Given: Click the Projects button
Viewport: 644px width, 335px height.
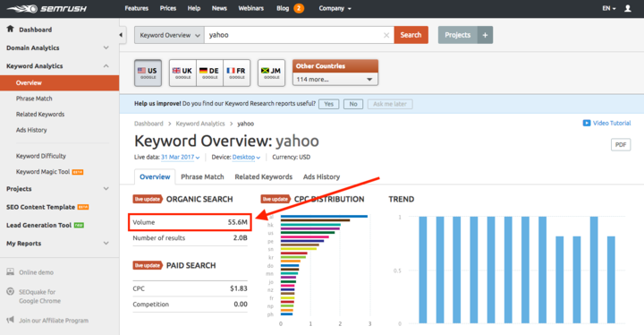Looking at the screenshot, I should [458, 35].
